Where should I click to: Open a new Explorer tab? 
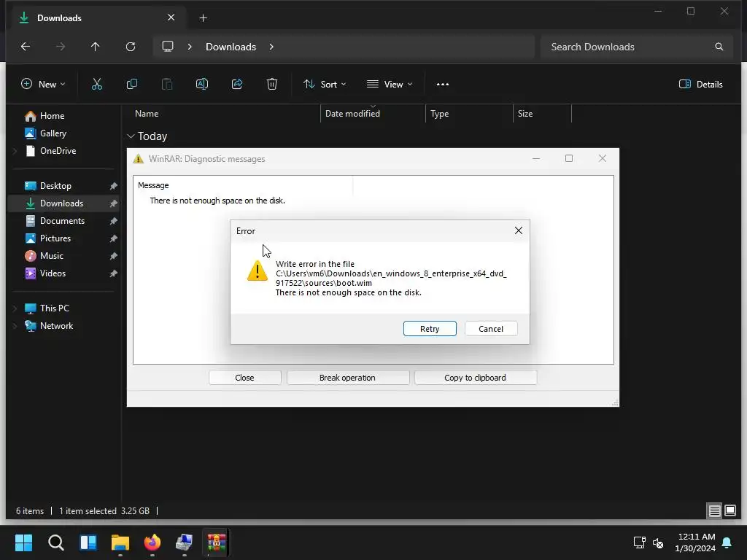coord(203,18)
